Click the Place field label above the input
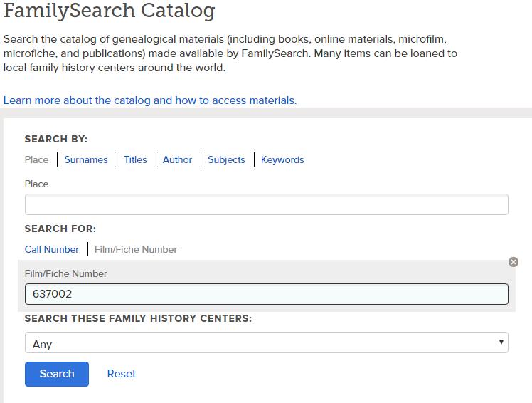This screenshot has height=403, width=532. click(x=37, y=184)
